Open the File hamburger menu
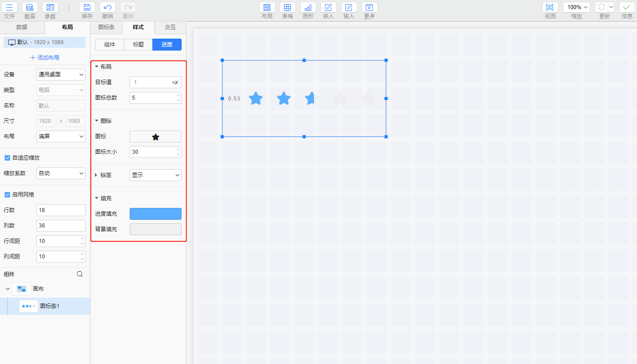637x364 pixels. tap(9, 8)
